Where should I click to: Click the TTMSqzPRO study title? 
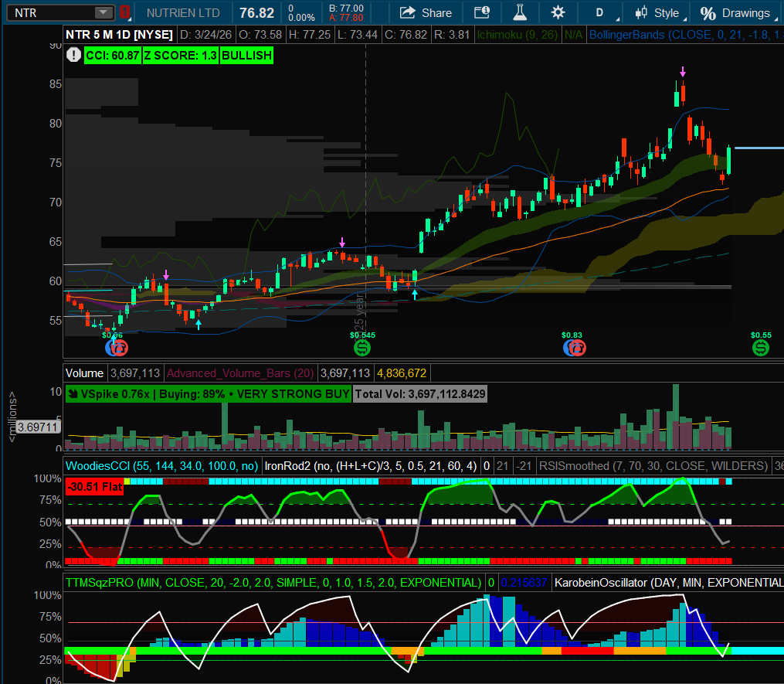click(x=273, y=582)
